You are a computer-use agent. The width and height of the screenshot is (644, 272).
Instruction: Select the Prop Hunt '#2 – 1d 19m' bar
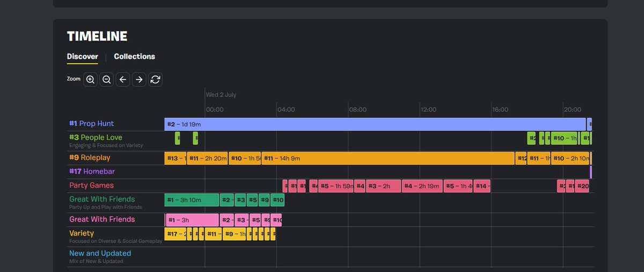pyautogui.click(x=375, y=124)
